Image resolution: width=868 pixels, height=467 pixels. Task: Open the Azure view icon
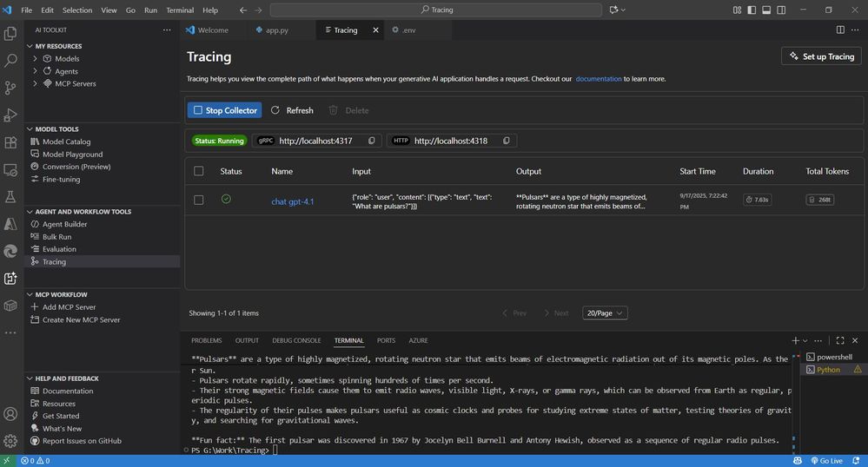coord(10,224)
